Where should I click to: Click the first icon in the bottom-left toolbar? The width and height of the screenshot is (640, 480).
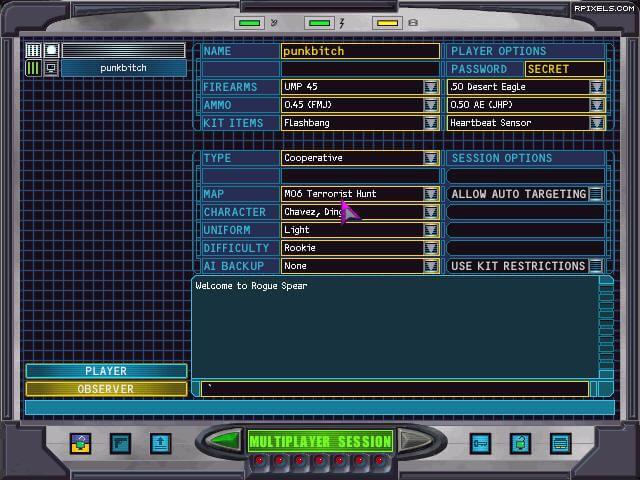[80, 442]
